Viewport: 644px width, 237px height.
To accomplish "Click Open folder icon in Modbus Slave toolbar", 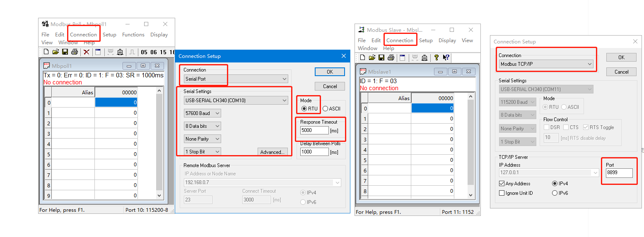I will tap(372, 57).
